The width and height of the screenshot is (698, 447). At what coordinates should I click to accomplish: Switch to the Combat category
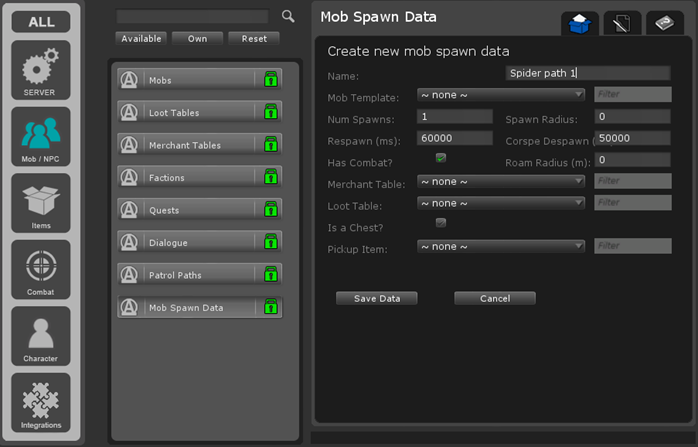pos(41,269)
